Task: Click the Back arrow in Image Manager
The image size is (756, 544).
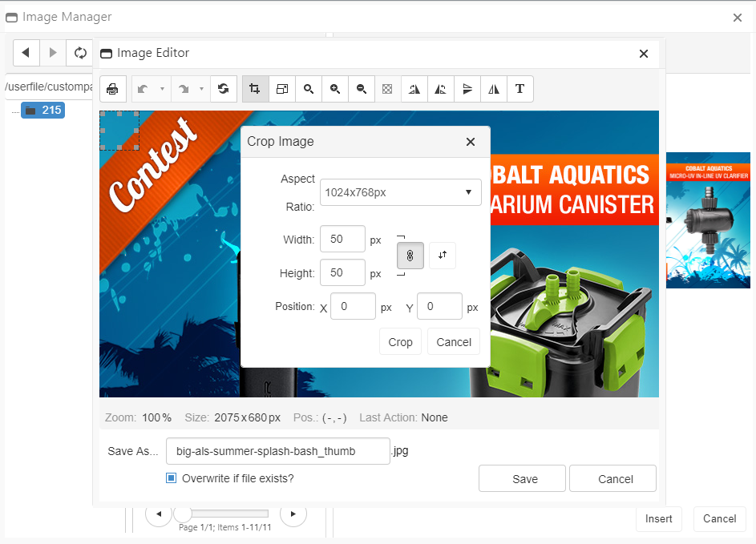Action: click(26, 53)
